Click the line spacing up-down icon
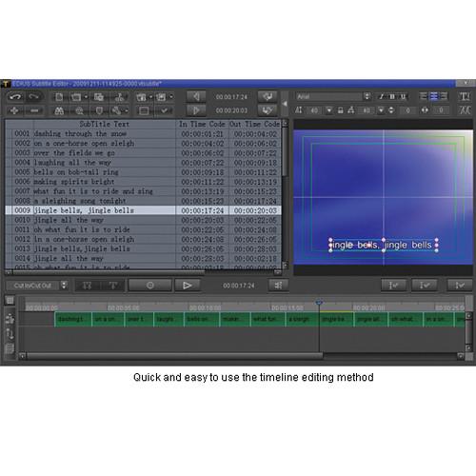Viewport: 476px width, 476px height. pos(391,110)
